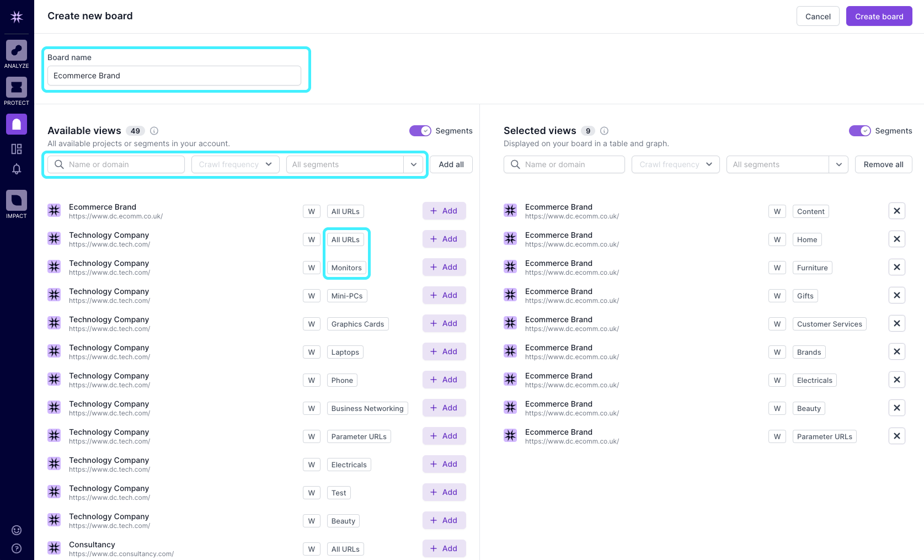Viewport: 924px width, 560px height.
Task: Select the Analyze section in the sidebar
Action: (16, 50)
